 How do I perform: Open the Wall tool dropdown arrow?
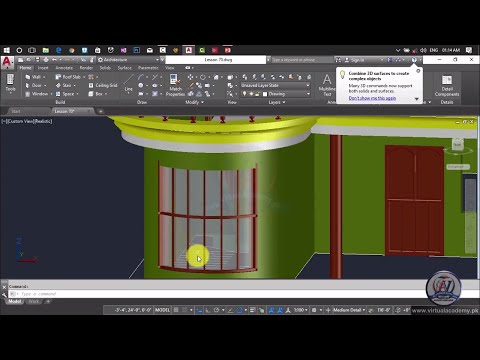pyautogui.click(x=44, y=77)
